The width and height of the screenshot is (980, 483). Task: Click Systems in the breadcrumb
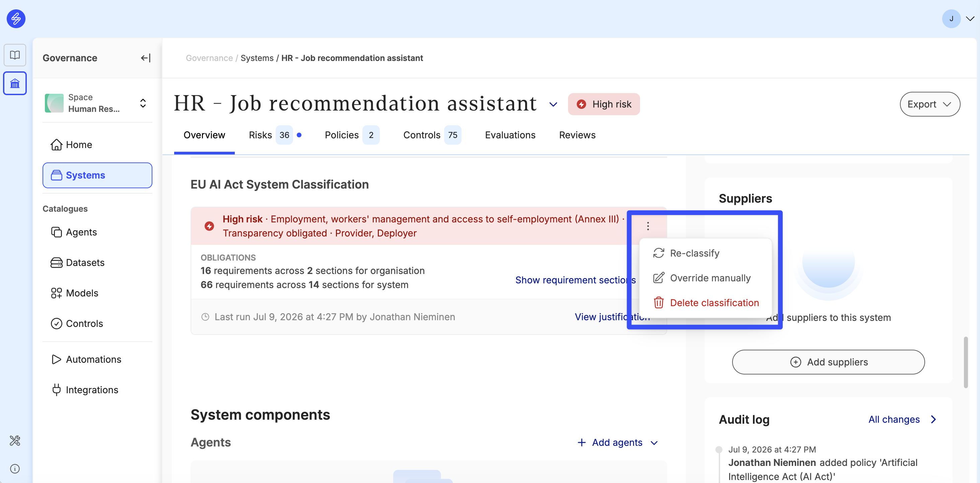[257, 58]
